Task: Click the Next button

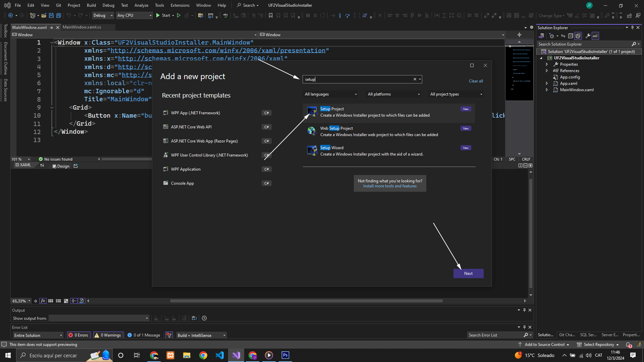Action: click(x=468, y=274)
